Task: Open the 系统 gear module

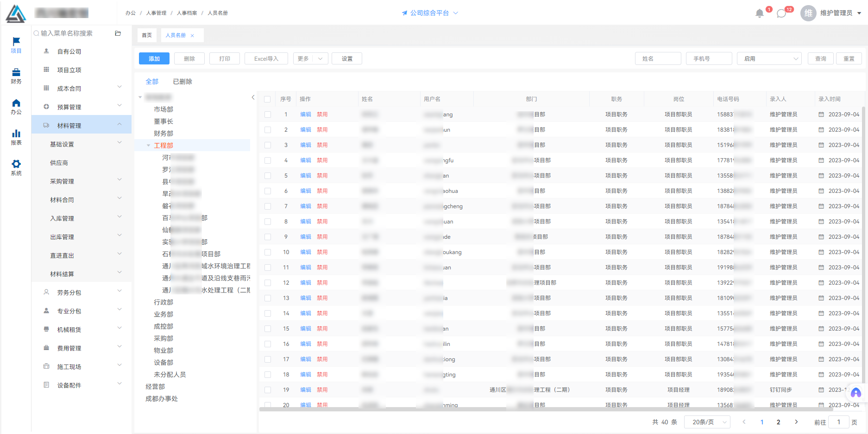Action: tap(16, 168)
